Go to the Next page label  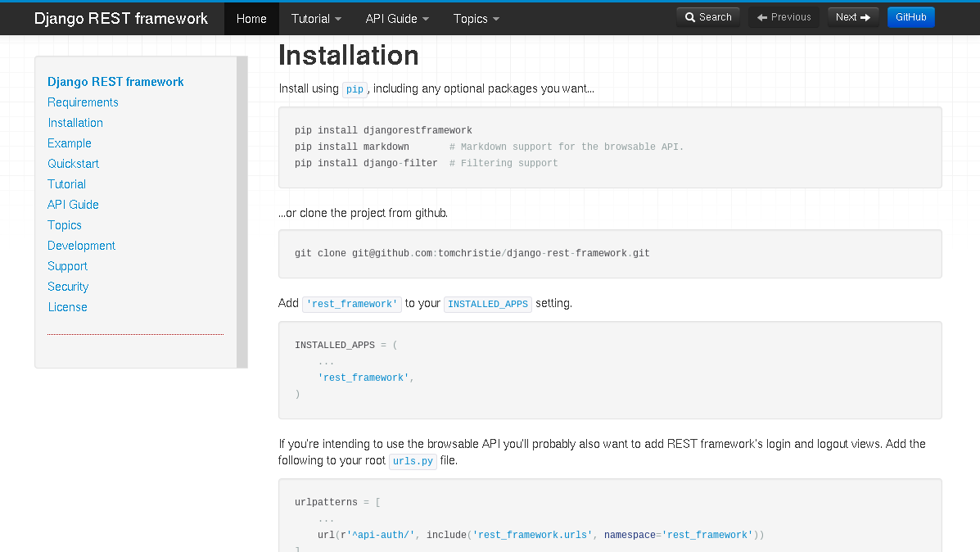point(847,17)
